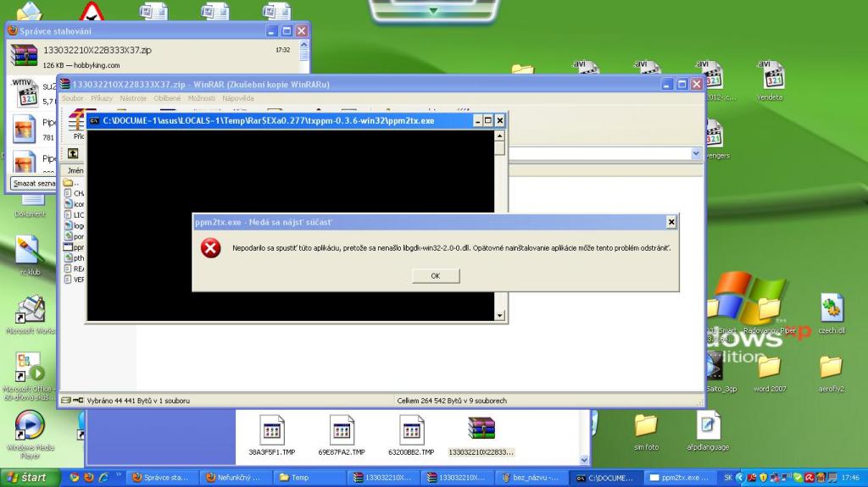Open the aerofly2 folder on desktop
868x487 pixels.
(x=831, y=370)
